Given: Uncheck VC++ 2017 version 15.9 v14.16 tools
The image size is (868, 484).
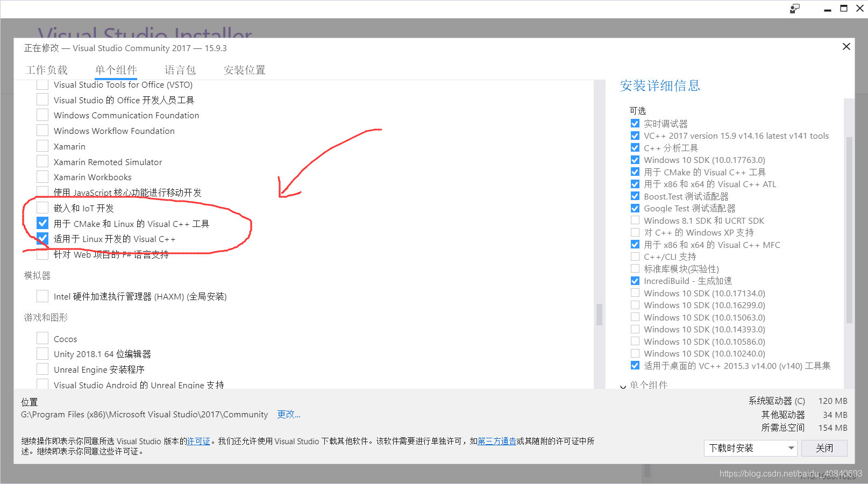Looking at the screenshot, I should pyautogui.click(x=635, y=136).
